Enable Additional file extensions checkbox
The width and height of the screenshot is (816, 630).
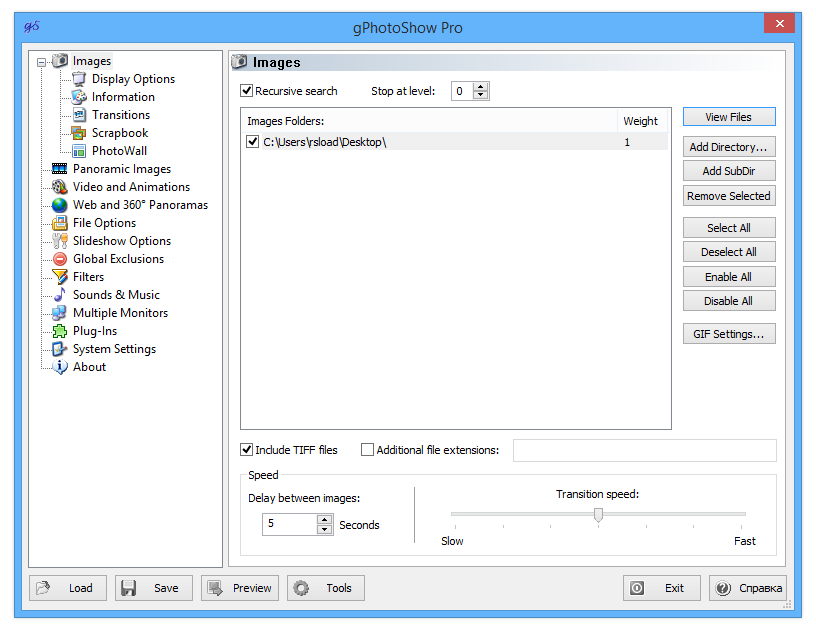click(x=367, y=449)
